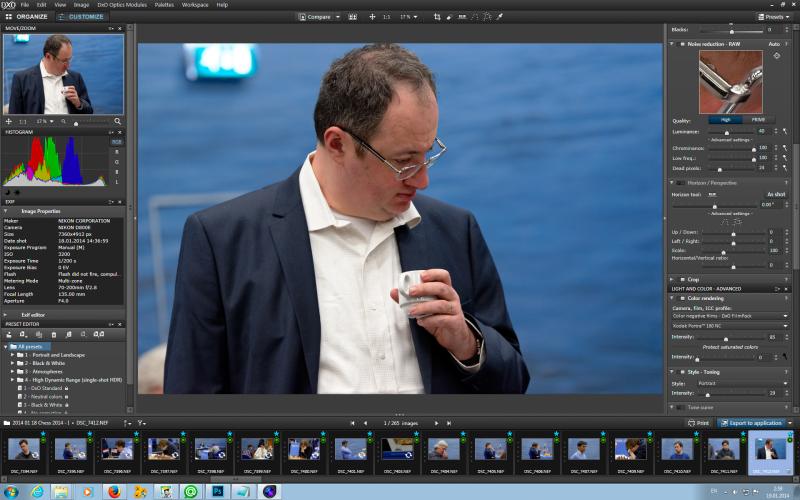The height and width of the screenshot is (500, 800).
Task: Select High noise reduction quality
Action: pos(725,120)
